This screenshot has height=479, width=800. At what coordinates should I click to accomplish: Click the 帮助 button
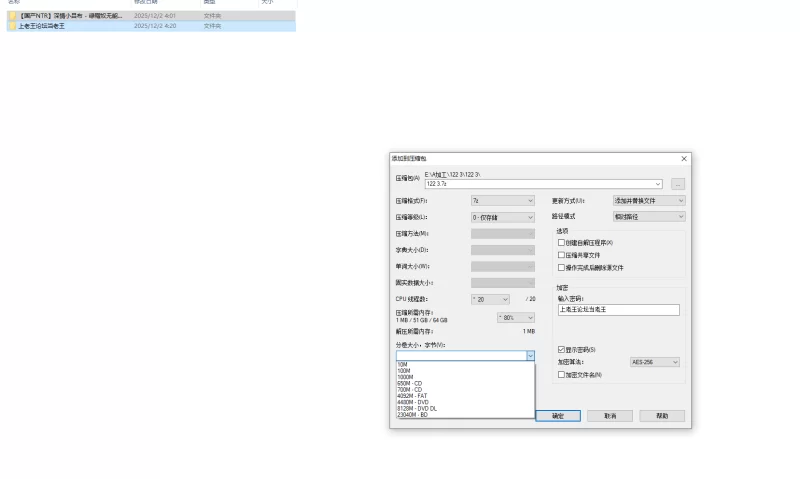pyautogui.click(x=662, y=416)
